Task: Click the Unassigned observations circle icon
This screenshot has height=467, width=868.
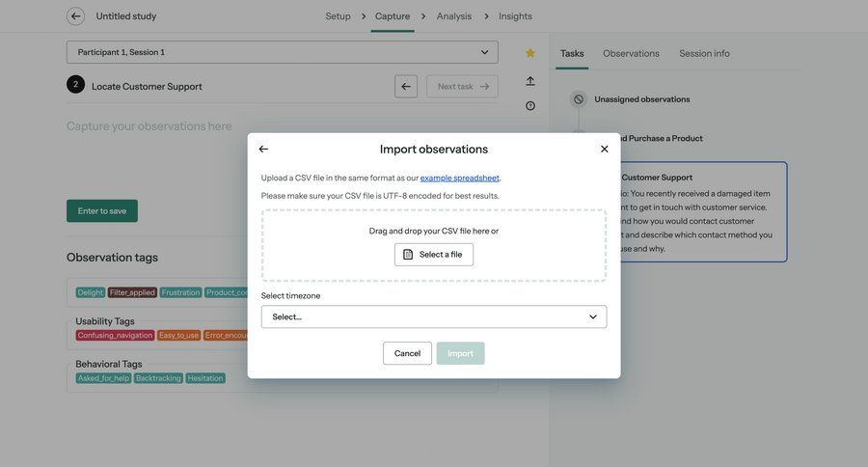Action: point(579,99)
